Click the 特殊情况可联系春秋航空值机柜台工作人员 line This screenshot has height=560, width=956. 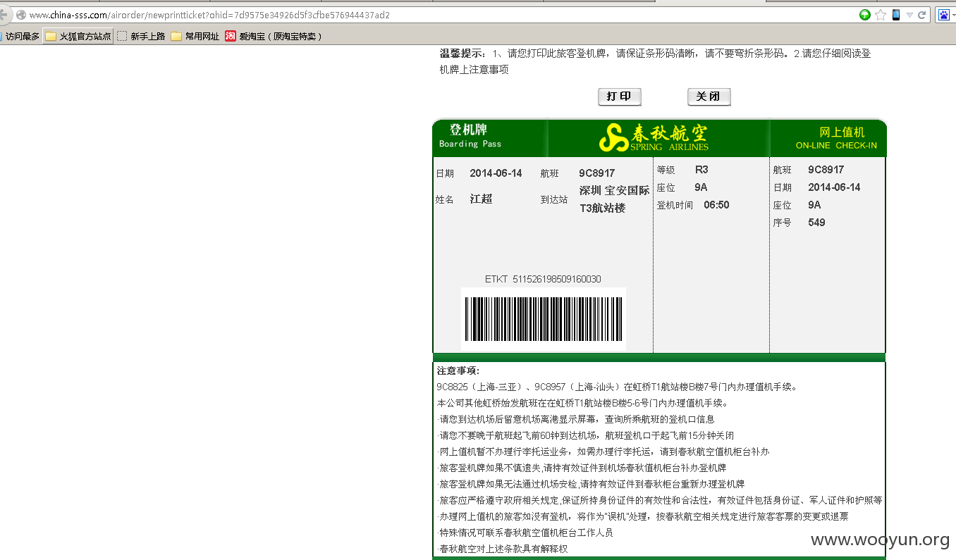click(x=525, y=533)
